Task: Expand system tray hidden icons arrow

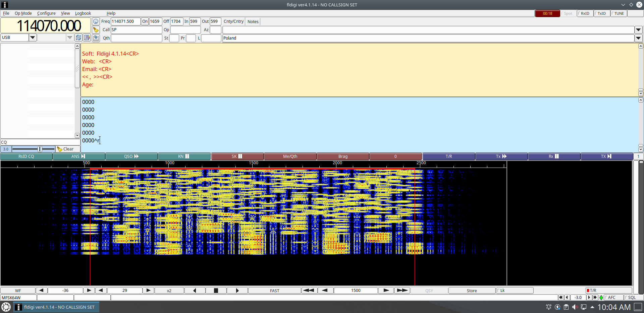Action: point(592,307)
